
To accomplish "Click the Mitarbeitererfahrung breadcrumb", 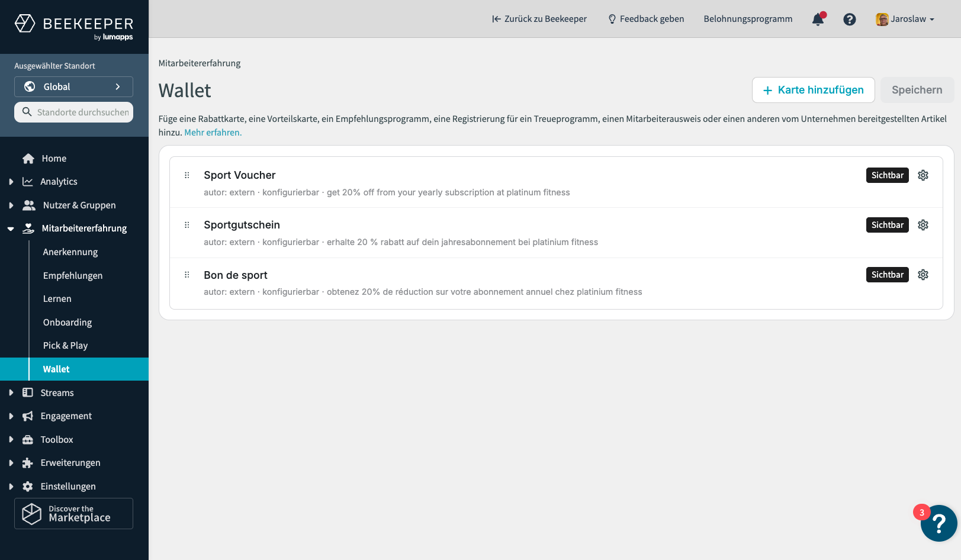I will pos(200,63).
